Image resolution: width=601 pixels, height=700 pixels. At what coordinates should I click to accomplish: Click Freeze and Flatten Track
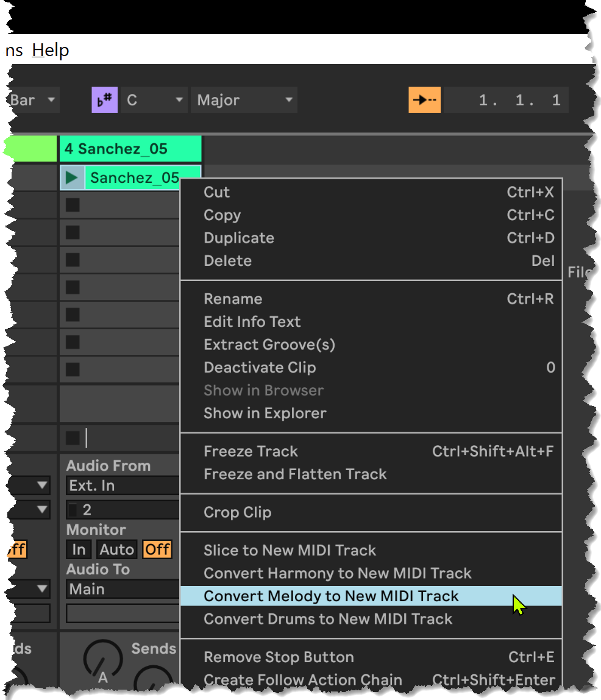point(295,474)
